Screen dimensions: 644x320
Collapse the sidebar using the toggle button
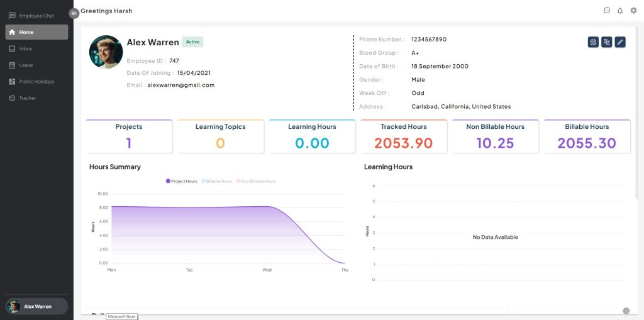pos(74,13)
